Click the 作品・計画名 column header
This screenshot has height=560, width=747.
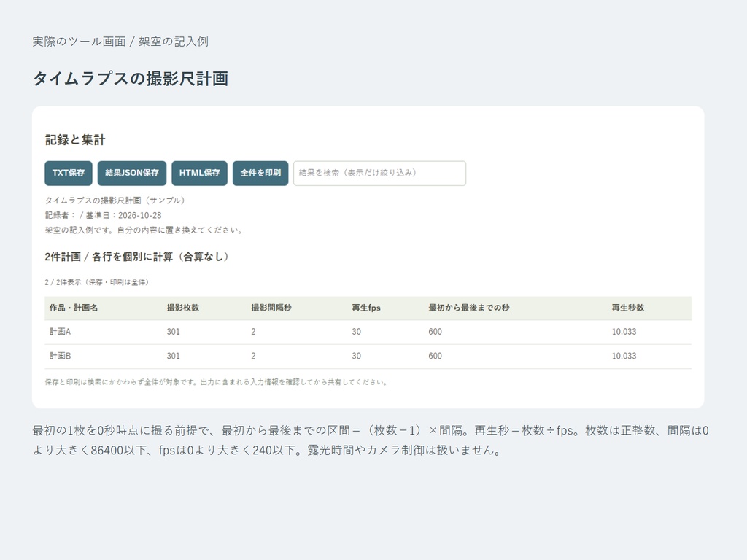(x=74, y=308)
